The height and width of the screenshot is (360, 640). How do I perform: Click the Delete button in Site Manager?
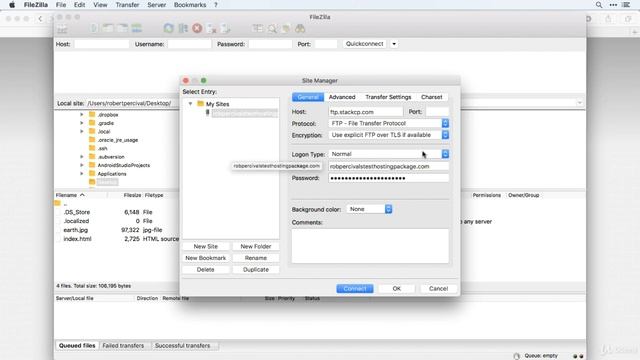(206, 270)
